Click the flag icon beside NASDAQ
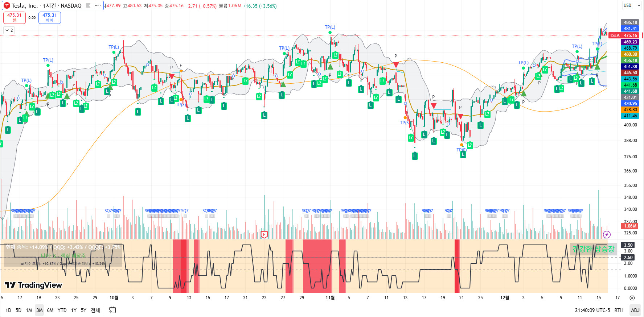 click(x=88, y=5)
